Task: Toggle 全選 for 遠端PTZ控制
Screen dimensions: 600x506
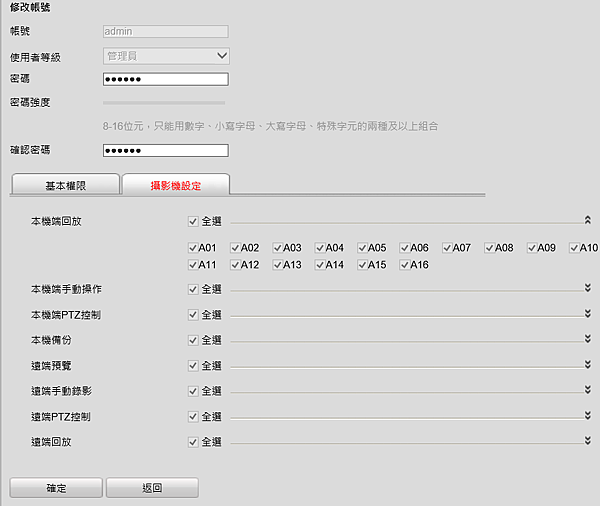Action: click(193, 417)
